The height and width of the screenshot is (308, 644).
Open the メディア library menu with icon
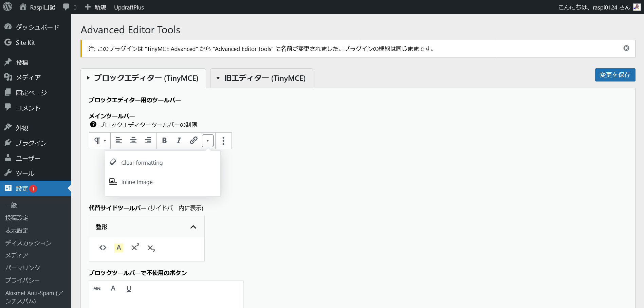35,77
